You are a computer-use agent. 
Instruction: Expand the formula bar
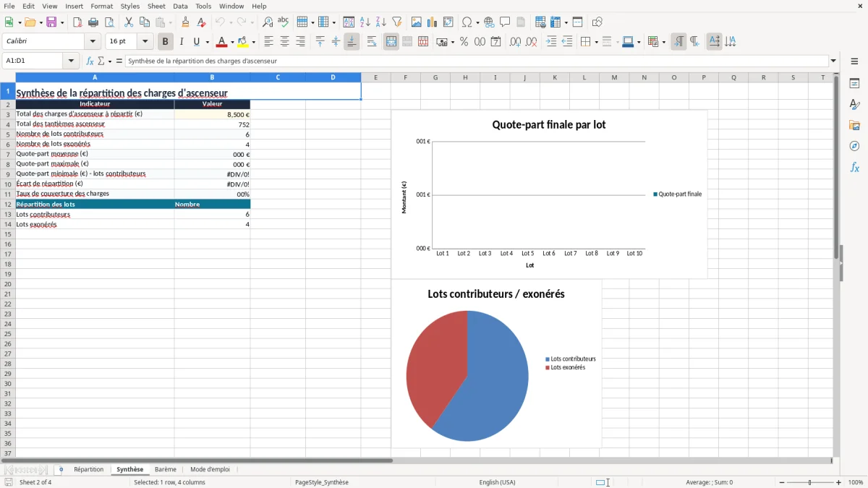[x=833, y=61]
